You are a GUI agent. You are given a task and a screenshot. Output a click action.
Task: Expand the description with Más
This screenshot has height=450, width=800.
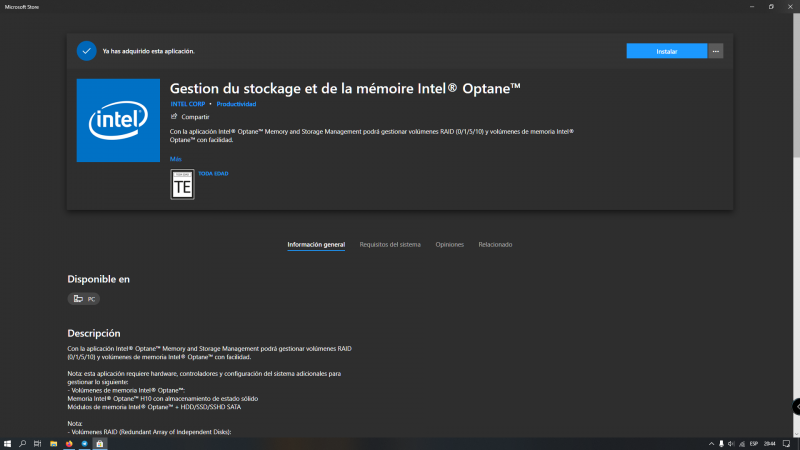click(x=175, y=159)
